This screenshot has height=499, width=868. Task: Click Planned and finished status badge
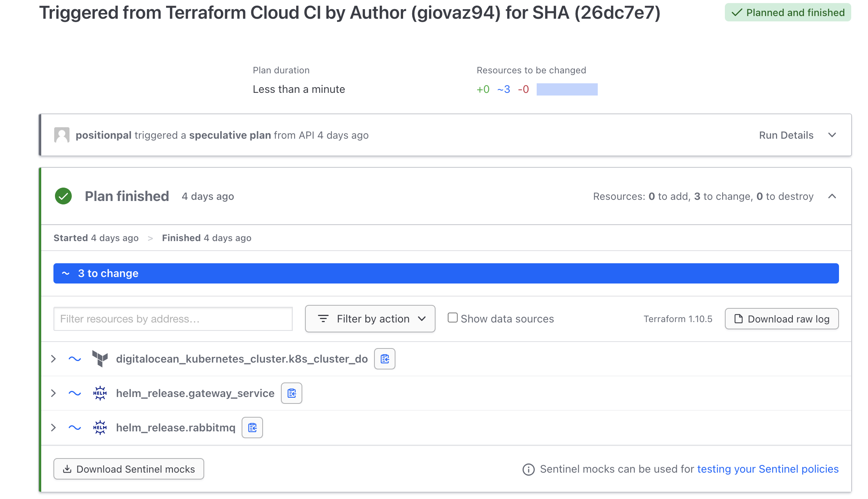(x=788, y=12)
